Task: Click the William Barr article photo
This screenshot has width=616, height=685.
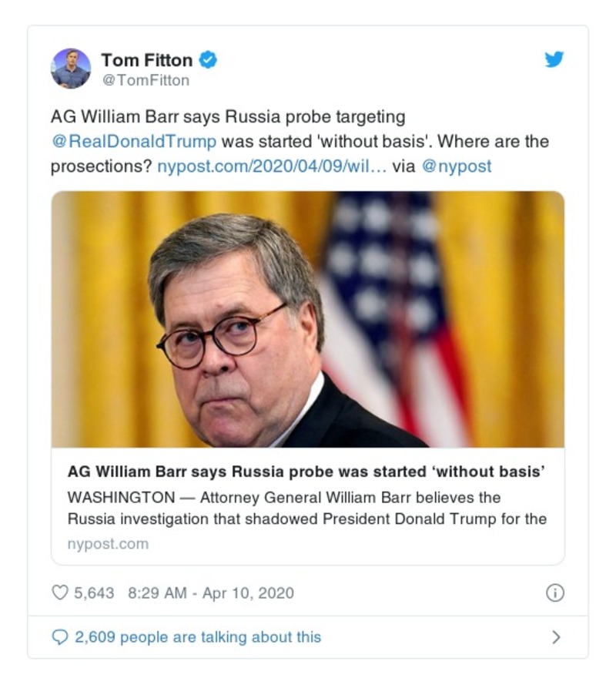Action: [308, 319]
